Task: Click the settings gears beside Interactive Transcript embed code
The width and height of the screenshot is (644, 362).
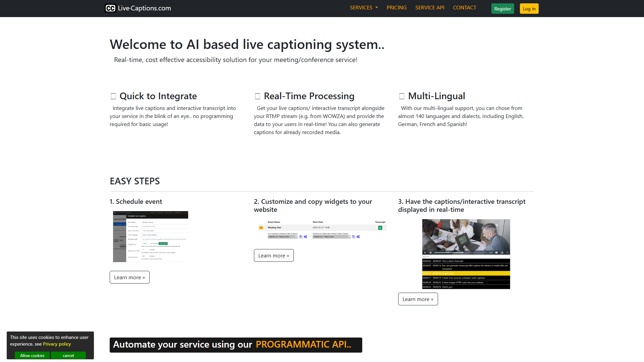Action: pyautogui.click(x=358, y=237)
